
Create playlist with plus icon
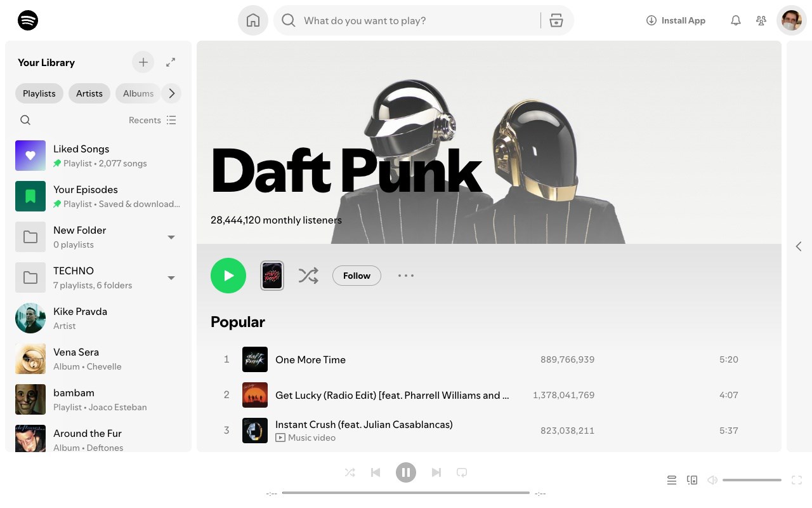pos(143,62)
